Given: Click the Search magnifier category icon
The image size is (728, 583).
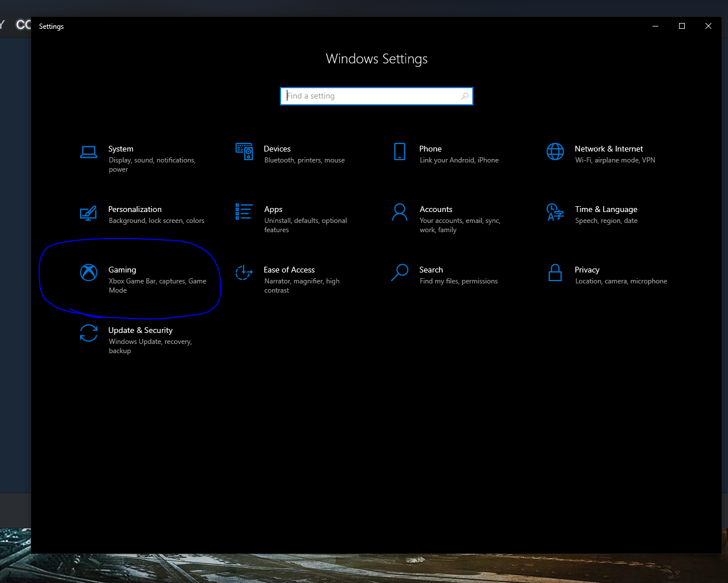Looking at the screenshot, I should [400, 272].
